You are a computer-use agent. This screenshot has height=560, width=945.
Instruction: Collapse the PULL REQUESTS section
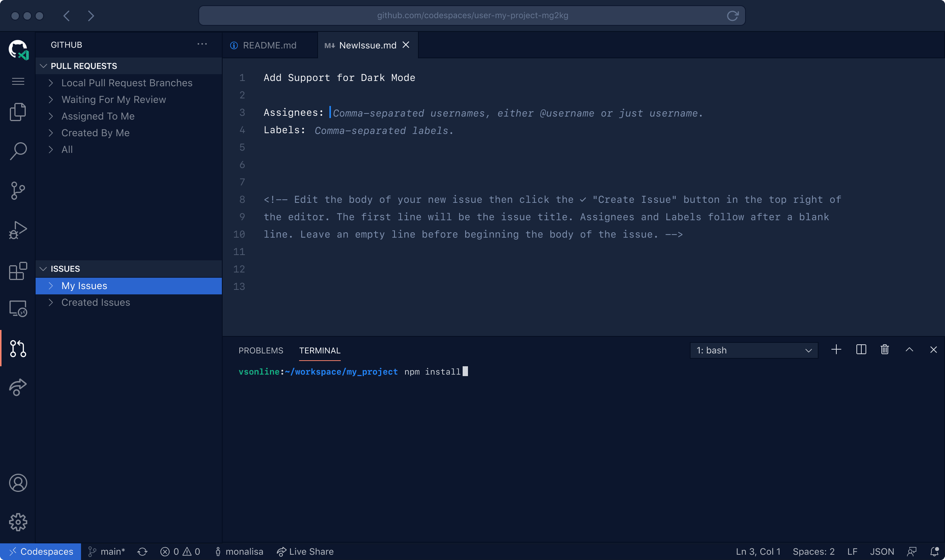click(x=44, y=66)
